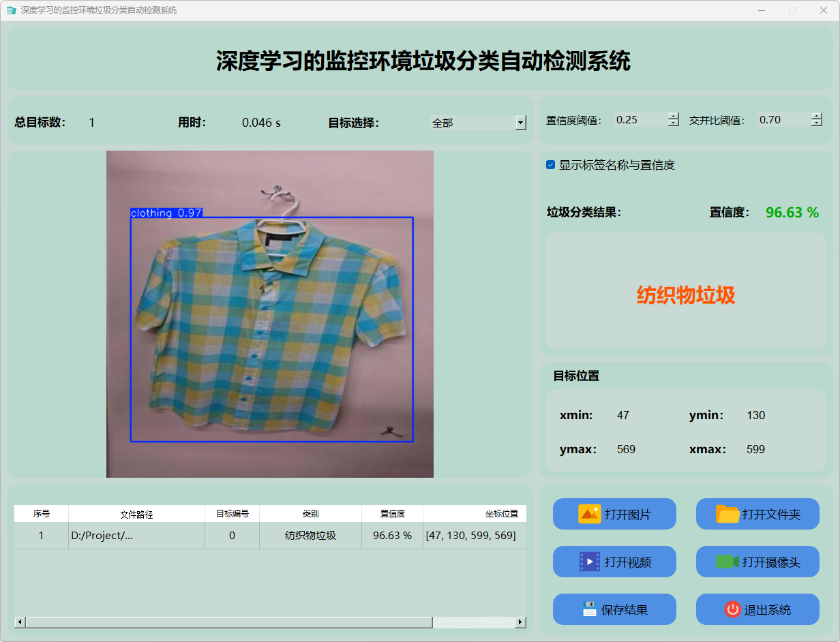Click the red power icon on 退出系统
This screenshot has height=642, width=840.
732,609
